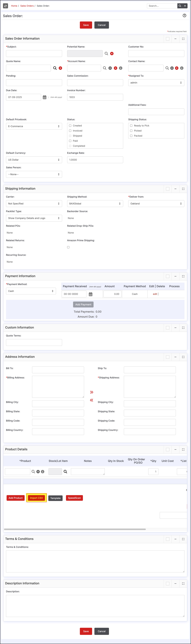Add new contact with plus icon
The image size is (191, 644).
172,68
